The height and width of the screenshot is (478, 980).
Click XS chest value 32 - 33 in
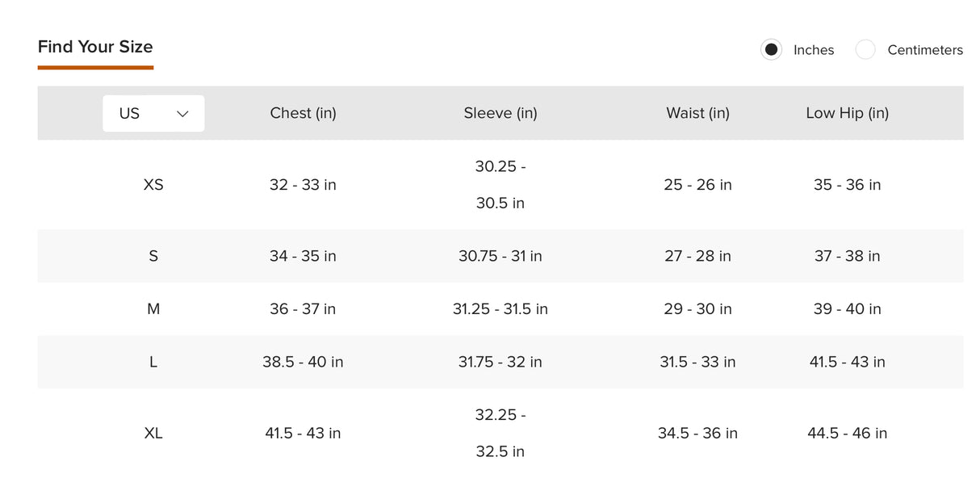click(x=303, y=185)
